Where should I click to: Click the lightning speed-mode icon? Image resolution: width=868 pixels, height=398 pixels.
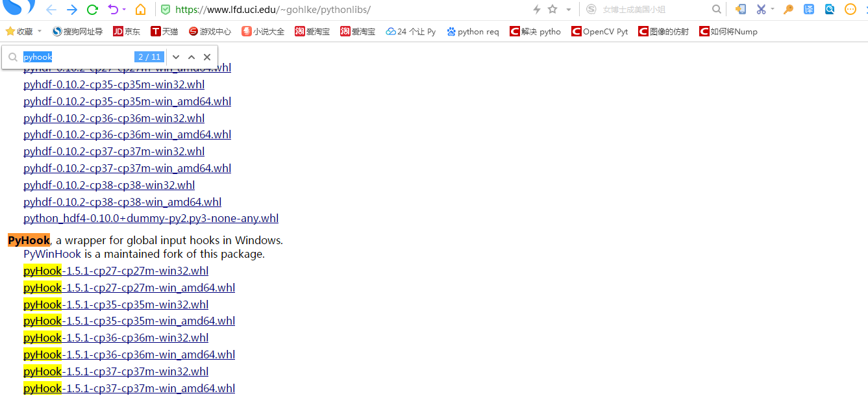click(537, 10)
